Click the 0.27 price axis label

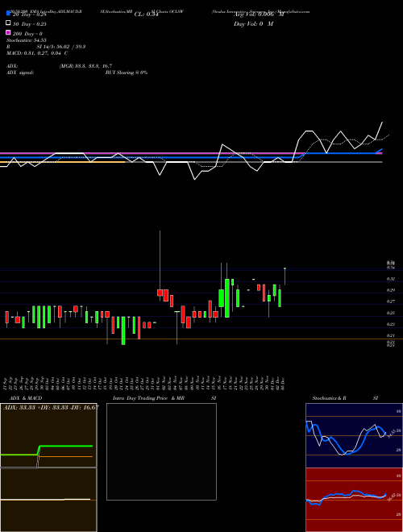click(x=391, y=301)
